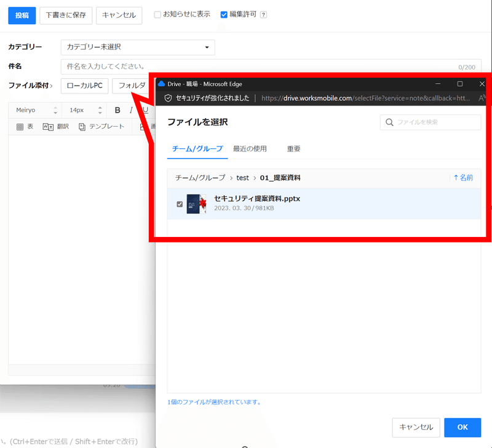Open the Meiryo font dropdown

[x=34, y=110]
